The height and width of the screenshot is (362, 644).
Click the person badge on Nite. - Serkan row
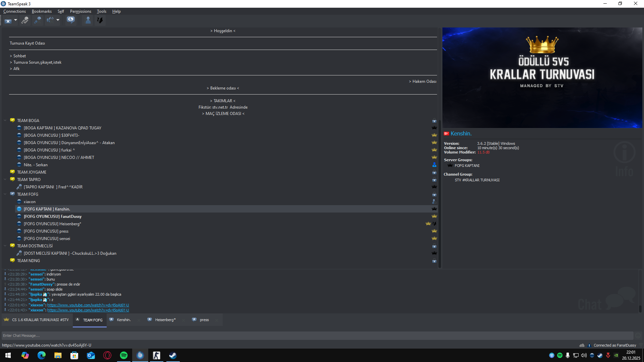(434, 165)
